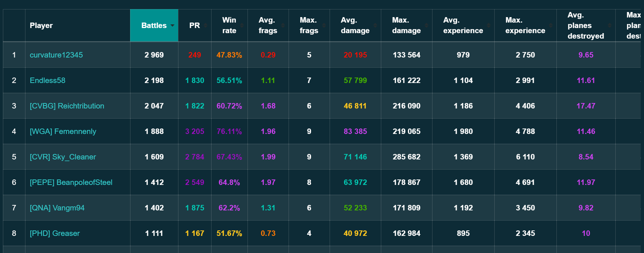Open [CVR] Sky_Cleaner's stats page
This screenshot has width=644, height=253.
click(63, 157)
